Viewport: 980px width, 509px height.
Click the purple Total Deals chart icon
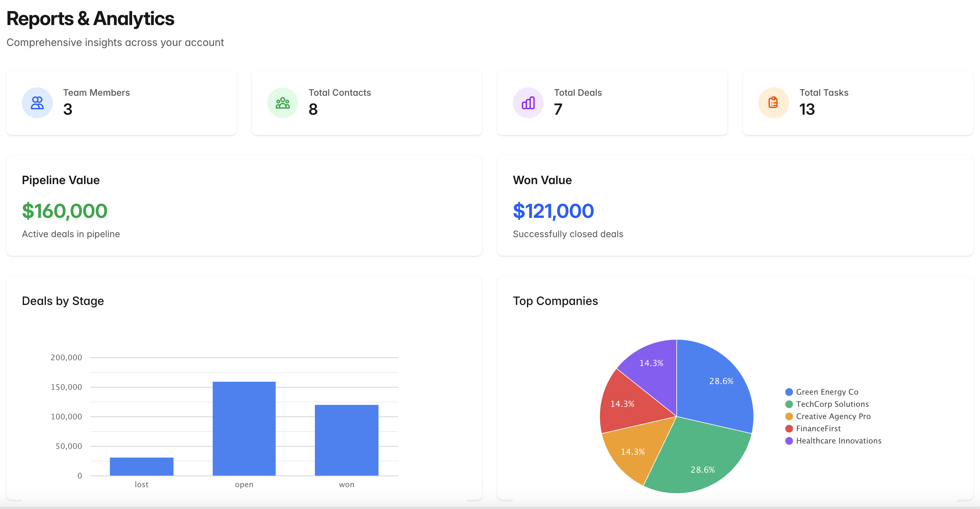tap(528, 103)
